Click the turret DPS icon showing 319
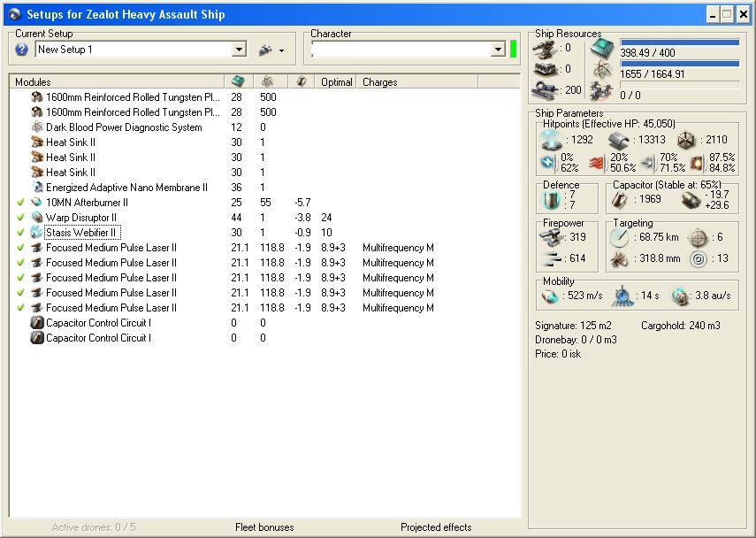 point(551,238)
